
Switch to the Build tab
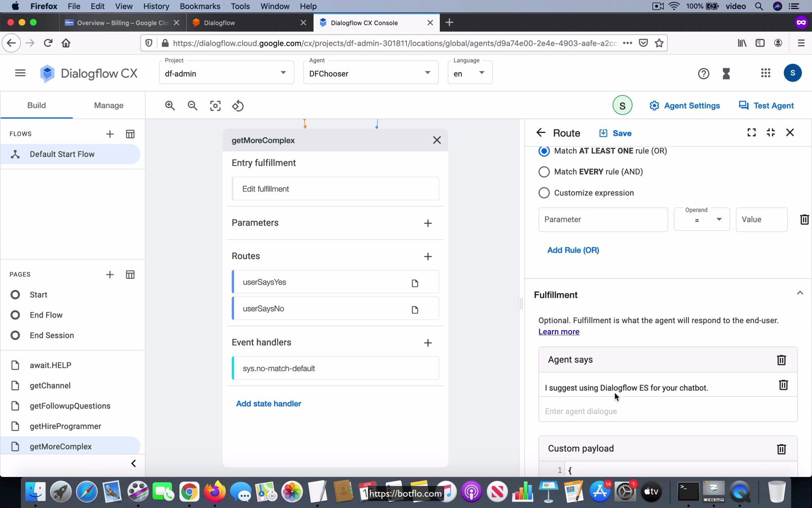pos(37,105)
